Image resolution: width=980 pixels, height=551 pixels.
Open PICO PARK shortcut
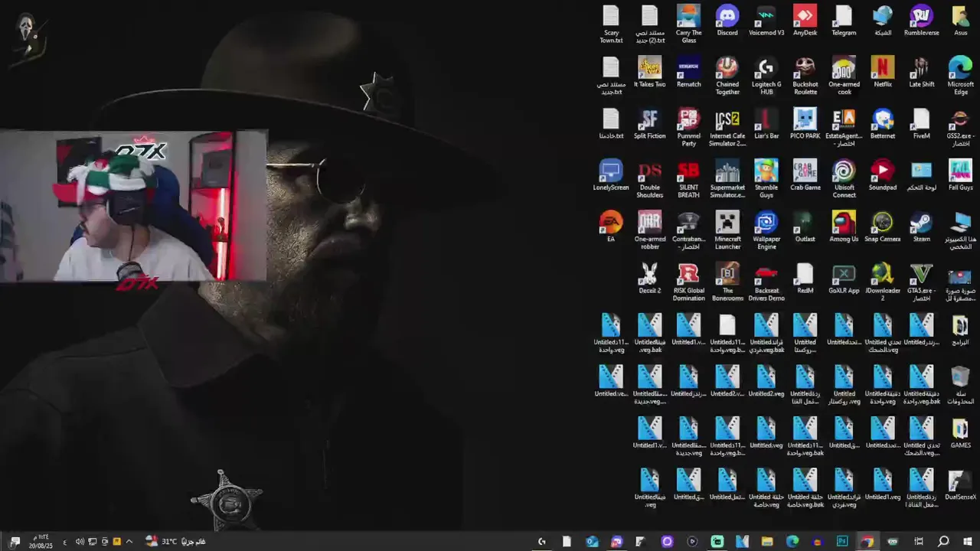[805, 124]
